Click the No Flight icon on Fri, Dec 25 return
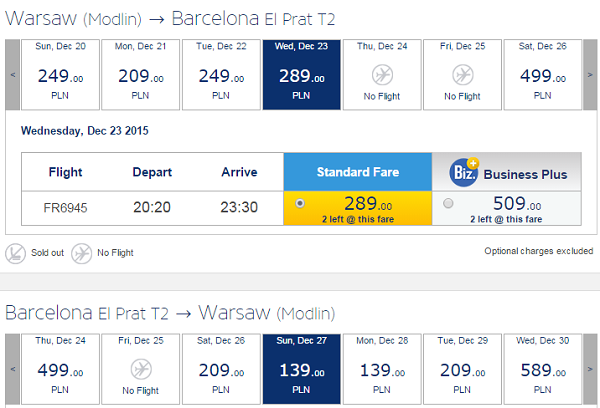 [141, 369]
